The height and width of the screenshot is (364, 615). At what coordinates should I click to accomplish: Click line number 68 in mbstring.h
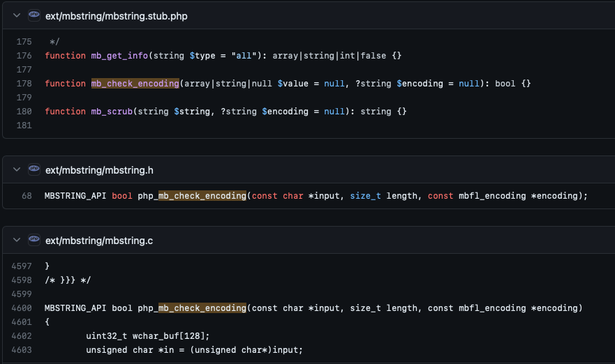(x=27, y=196)
